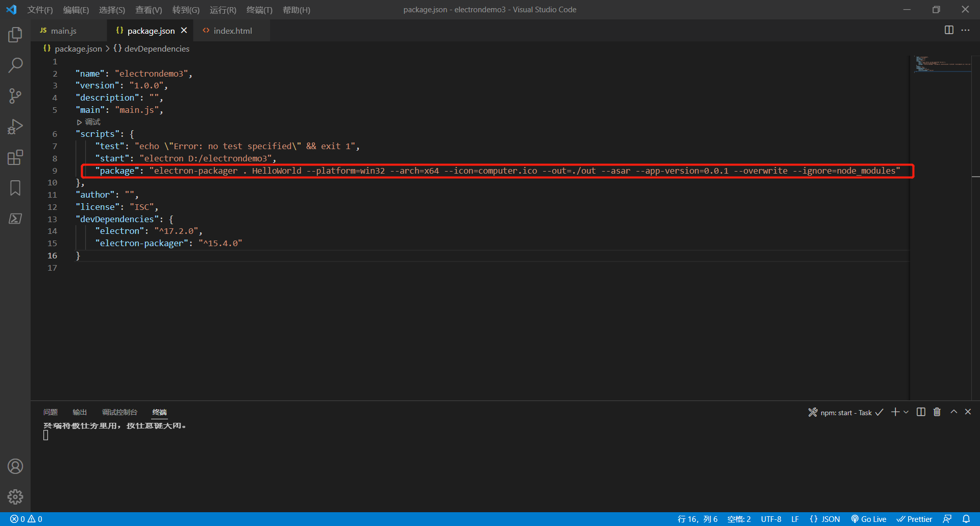980x526 pixels.
Task: Open the errors and warnings status
Action: [26, 519]
